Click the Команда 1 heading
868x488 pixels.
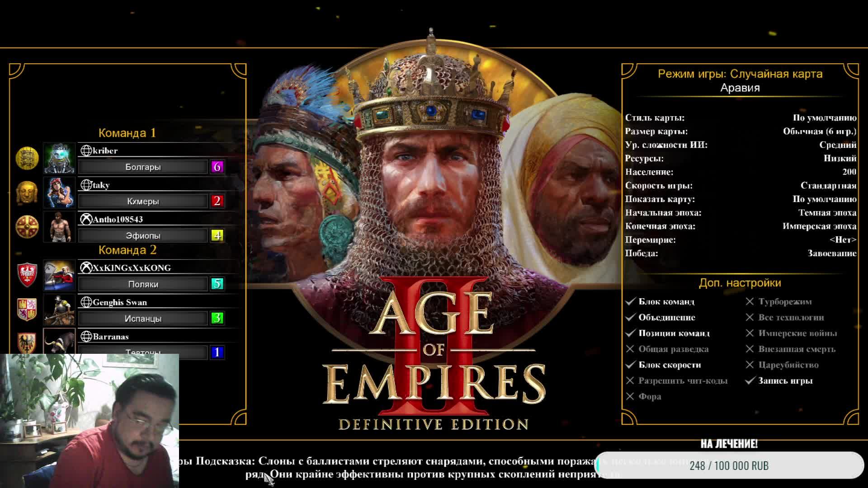click(x=127, y=133)
